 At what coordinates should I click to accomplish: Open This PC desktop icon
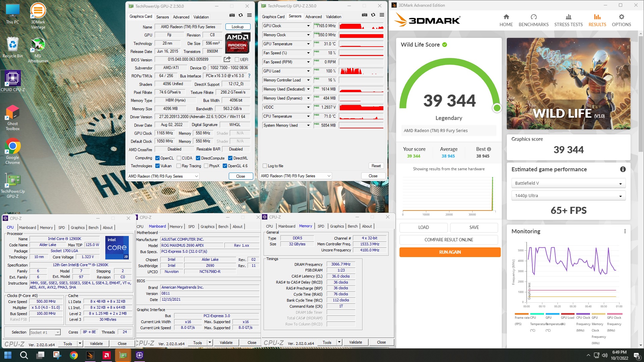pos(13,14)
